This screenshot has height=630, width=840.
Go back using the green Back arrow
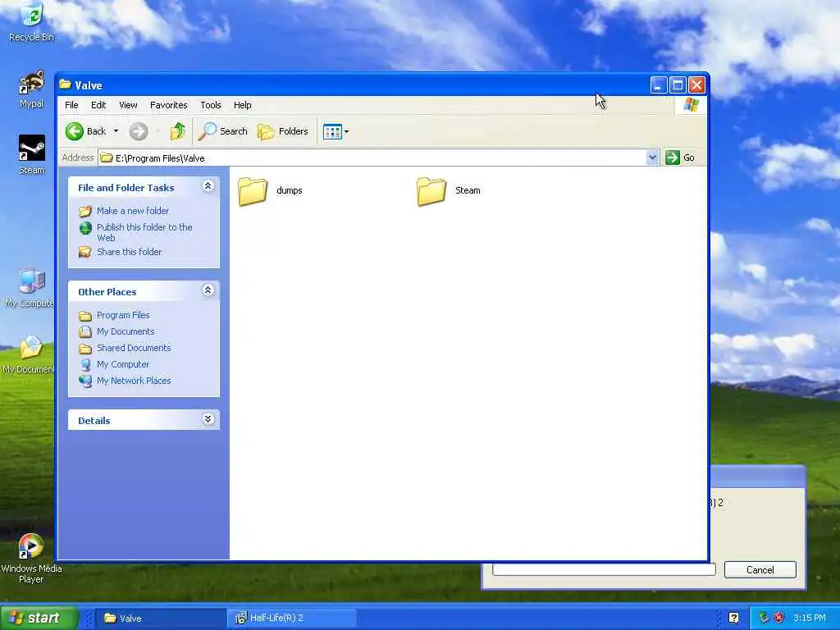point(85,131)
